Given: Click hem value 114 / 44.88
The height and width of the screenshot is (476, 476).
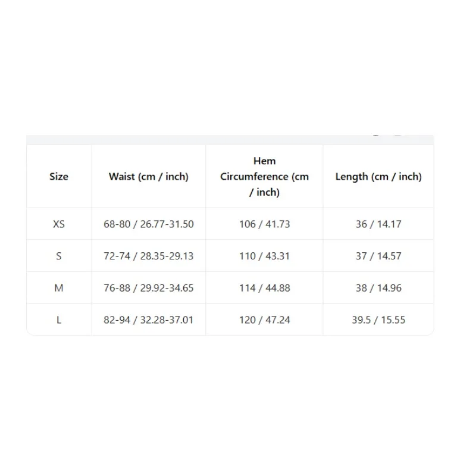Looking at the screenshot, I should click(x=264, y=288).
